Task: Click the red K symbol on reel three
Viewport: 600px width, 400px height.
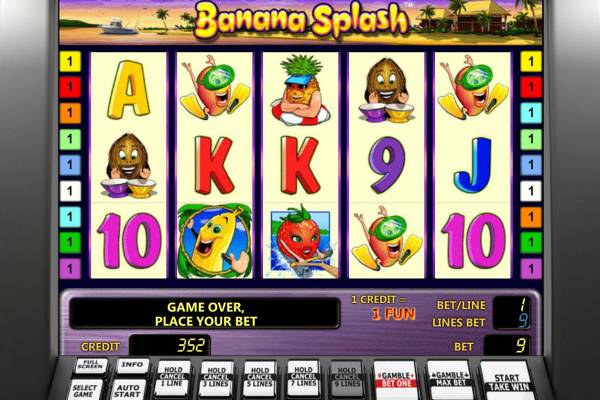Action: click(301, 165)
